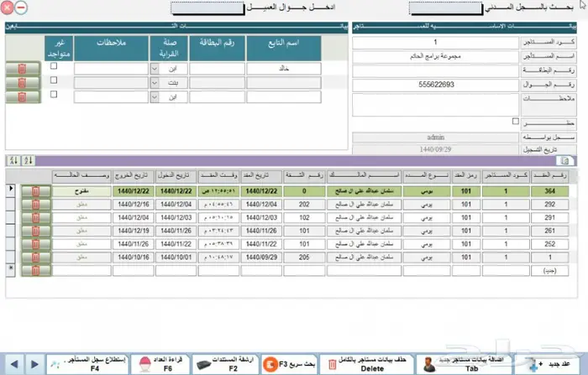
Task: Click apartment number 205 cell
Action: pos(304,258)
